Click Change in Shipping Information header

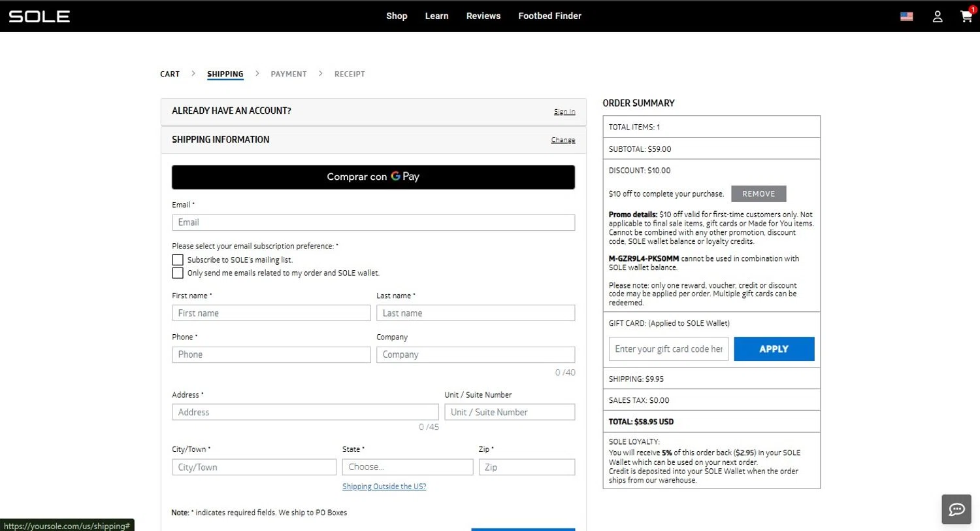[x=563, y=140]
